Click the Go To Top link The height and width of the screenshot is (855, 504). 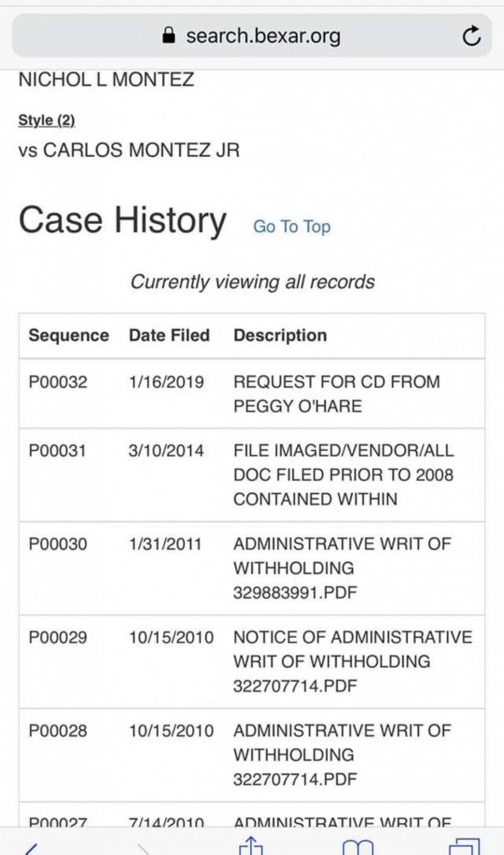[x=291, y=226]
